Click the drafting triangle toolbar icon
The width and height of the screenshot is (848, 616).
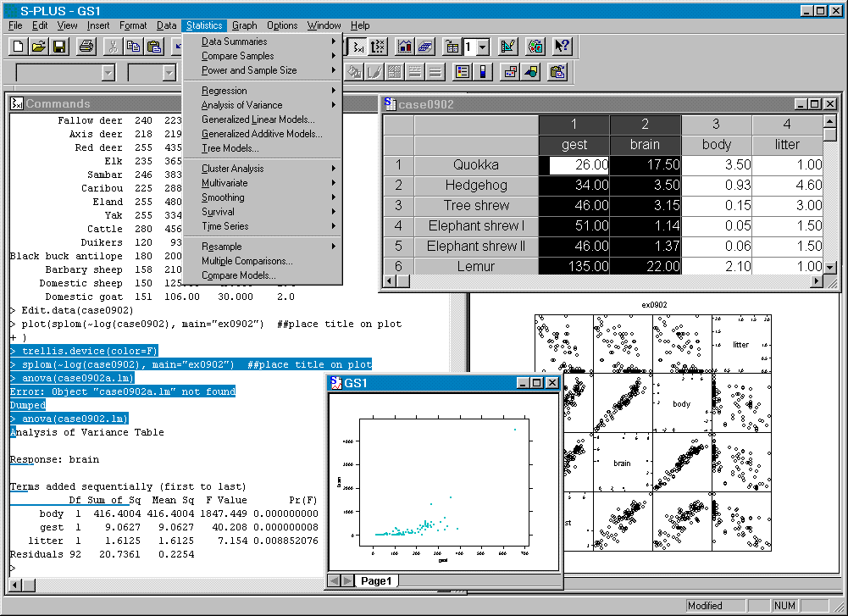coord(507,47)
